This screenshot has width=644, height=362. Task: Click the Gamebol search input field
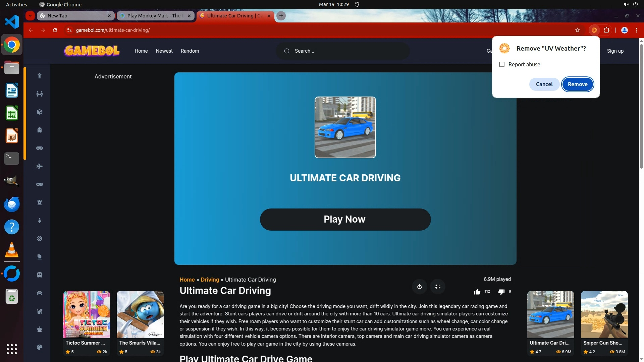[x=345, y=51]
